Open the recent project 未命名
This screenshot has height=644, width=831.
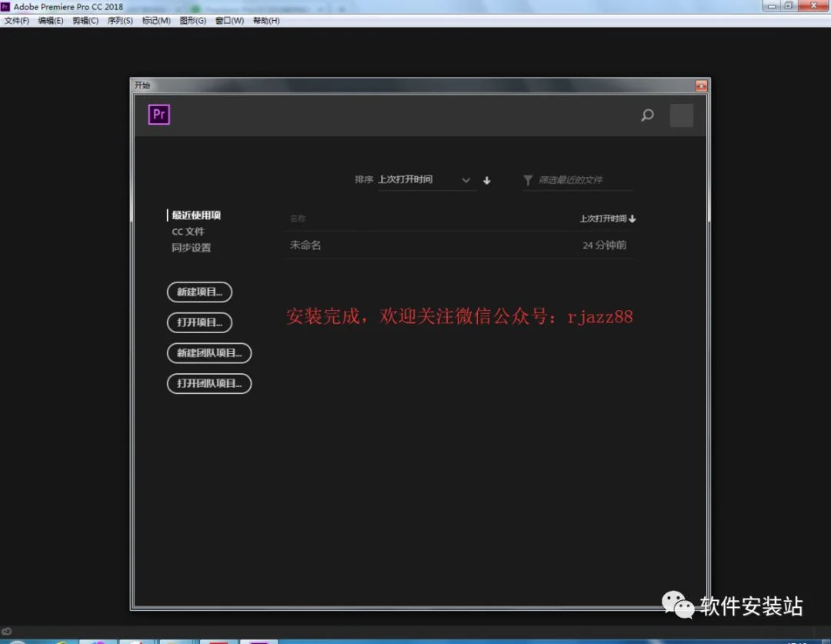[459, 245]
